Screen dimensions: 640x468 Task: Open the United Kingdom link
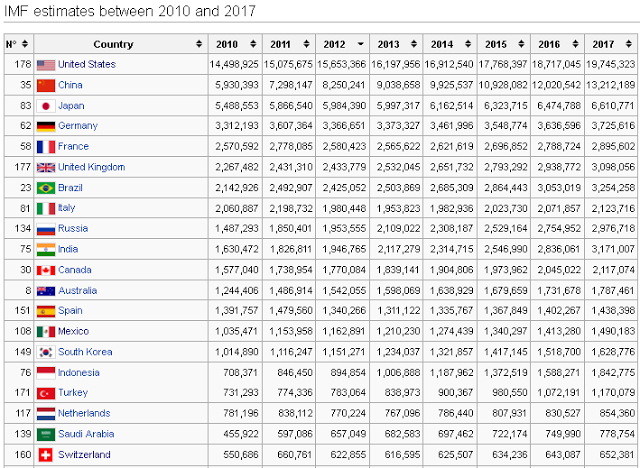tap(91, 167)
